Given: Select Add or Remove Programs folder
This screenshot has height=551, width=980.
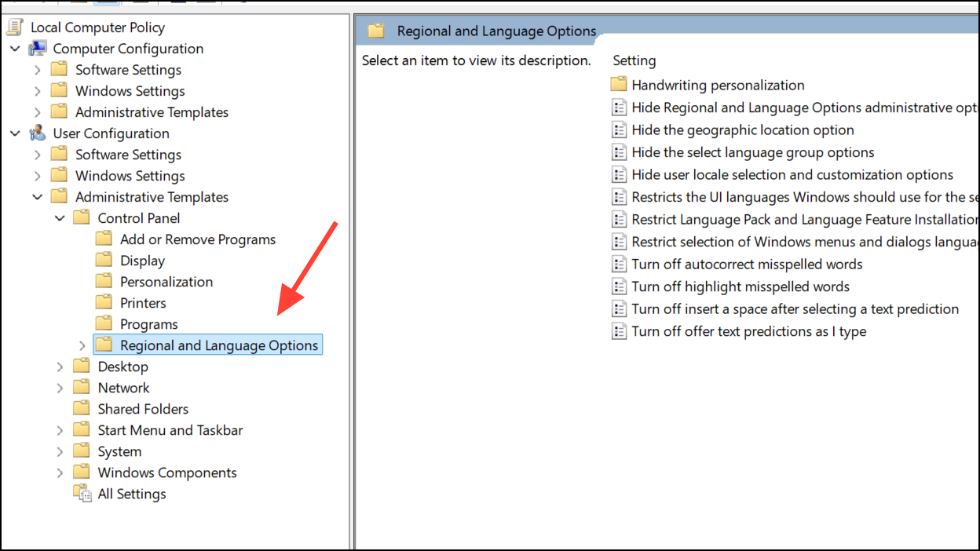Looking at the screenshot, I should tap(198, 239).
